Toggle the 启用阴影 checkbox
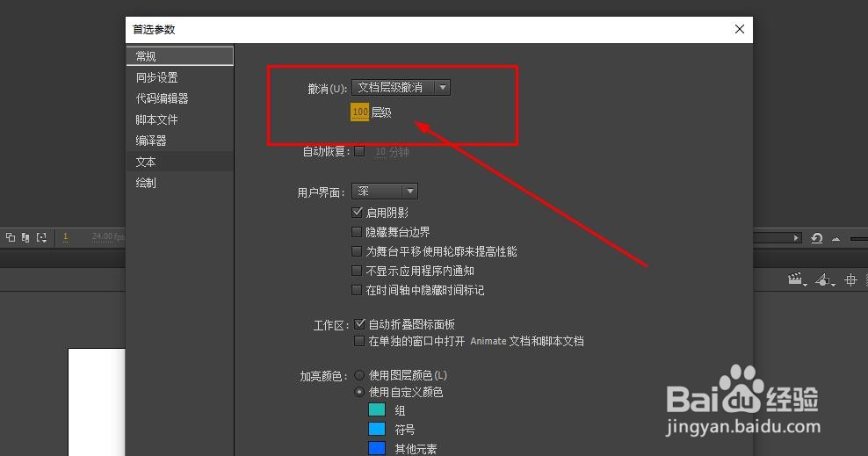 (357, 212)
